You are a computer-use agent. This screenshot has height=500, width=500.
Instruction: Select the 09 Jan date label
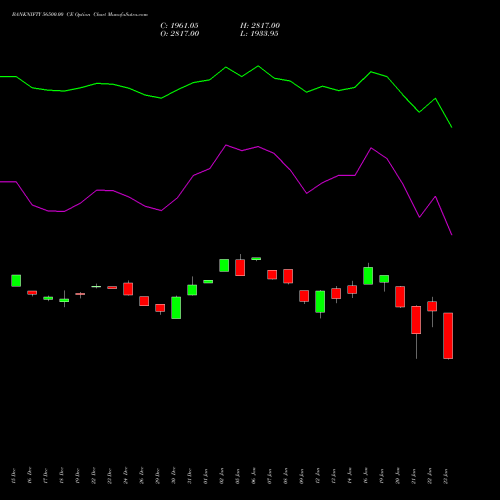302,476
